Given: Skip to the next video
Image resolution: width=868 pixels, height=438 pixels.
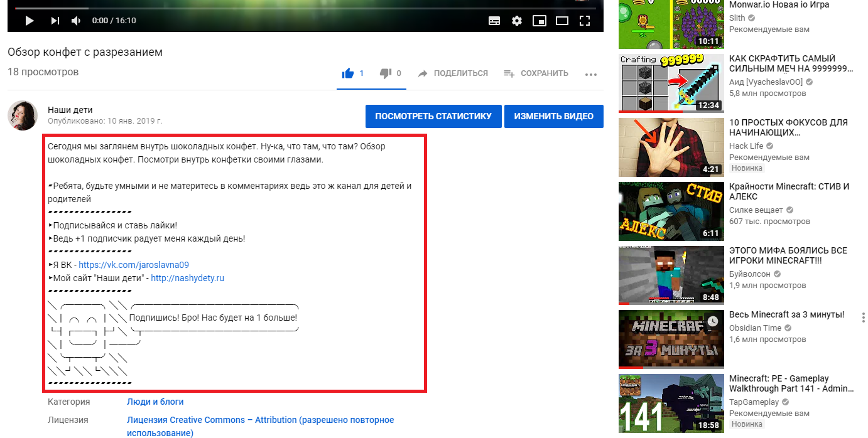Looking at the screenshot, I should pos(55,21).
